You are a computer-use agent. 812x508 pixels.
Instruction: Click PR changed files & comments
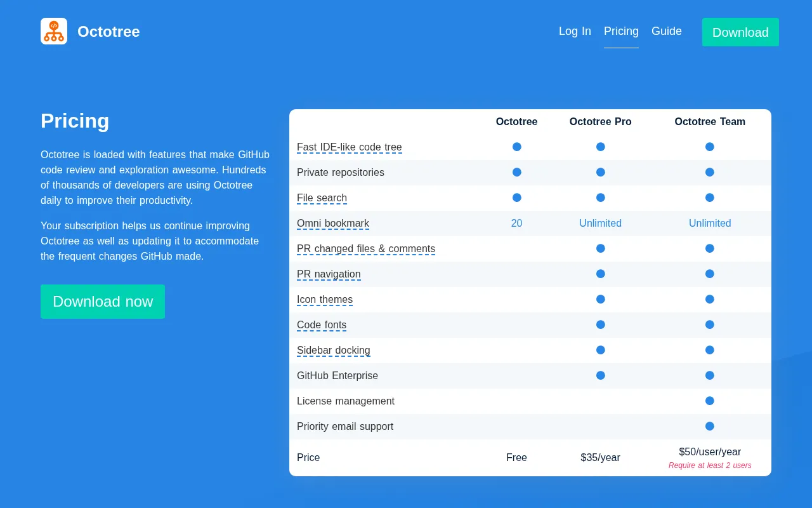(x=366, y=249)
